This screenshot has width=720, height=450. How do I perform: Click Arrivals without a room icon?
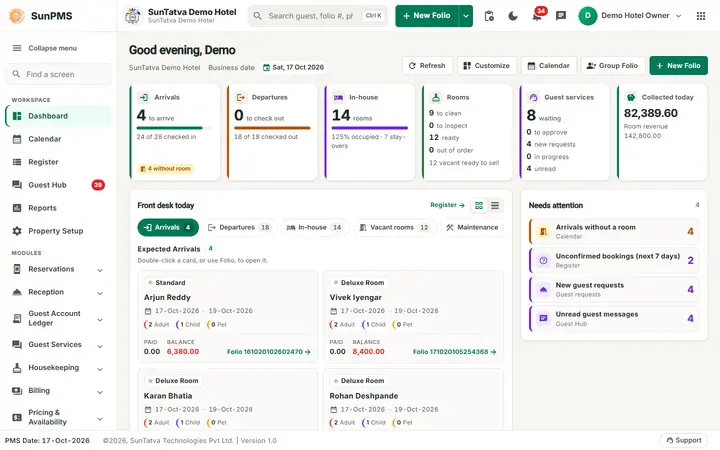[543, 231]
